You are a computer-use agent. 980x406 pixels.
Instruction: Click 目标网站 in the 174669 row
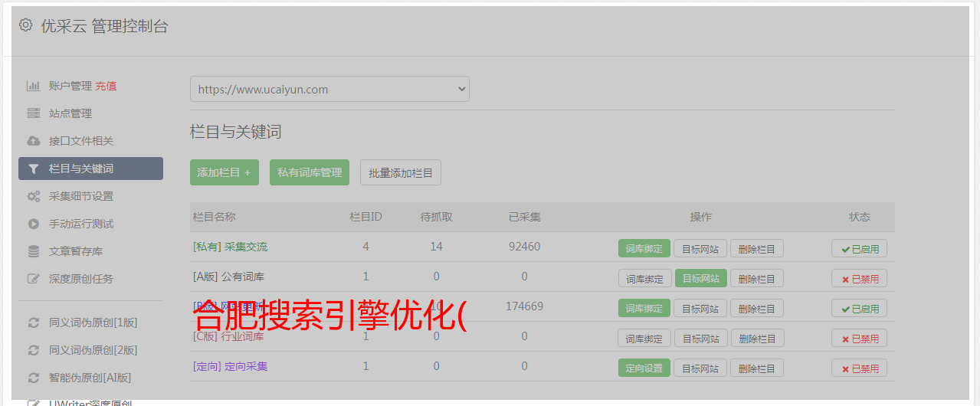click(x=700, y=308)
